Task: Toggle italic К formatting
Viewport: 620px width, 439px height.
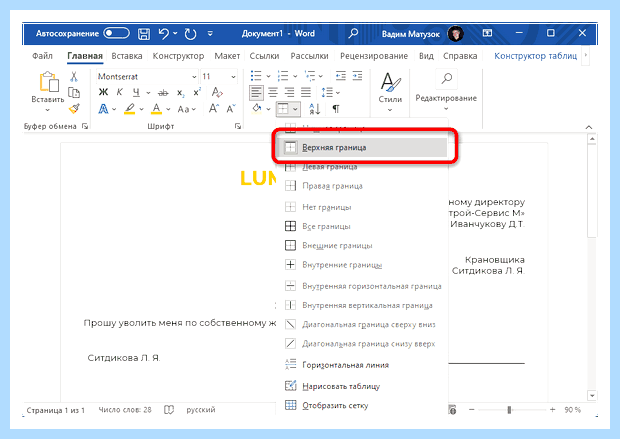Action: click(119, 92)
